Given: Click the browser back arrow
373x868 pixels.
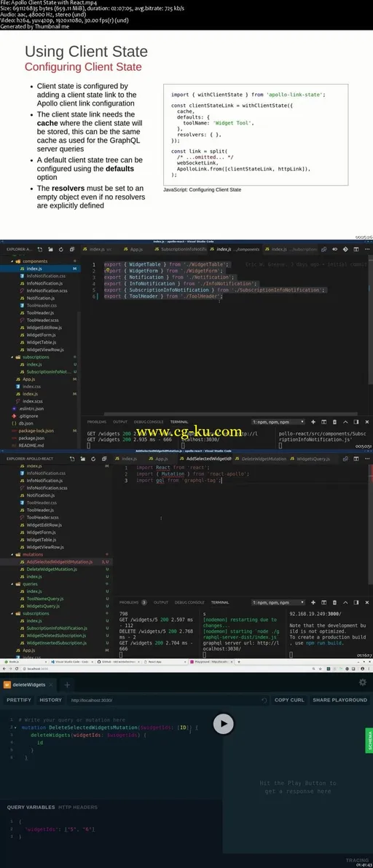Looking at the screenshot, I should (x=5, y=668).
